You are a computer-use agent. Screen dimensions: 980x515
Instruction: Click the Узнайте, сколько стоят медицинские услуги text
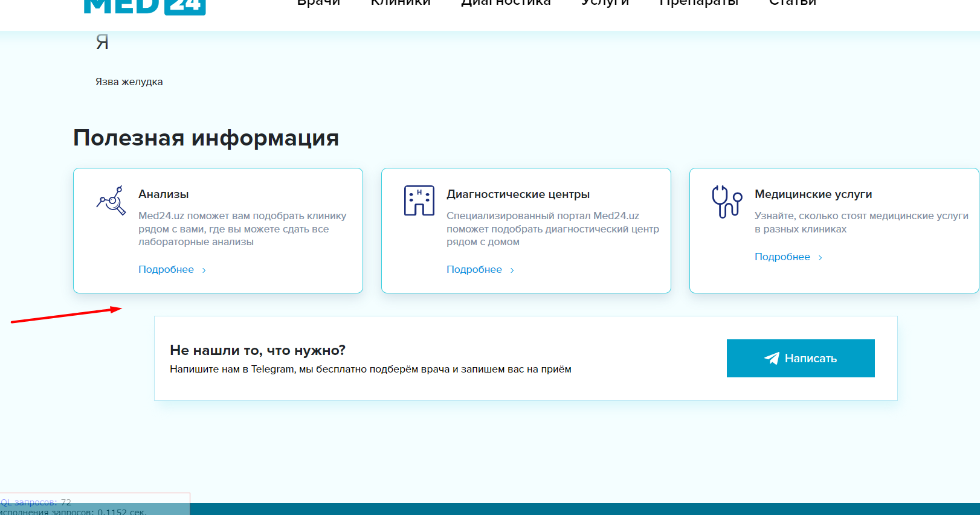862,222
